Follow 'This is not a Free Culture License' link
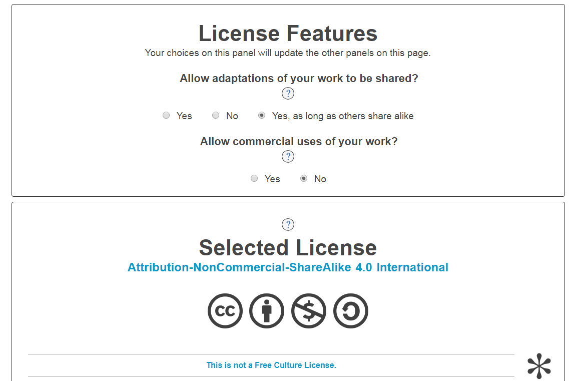This screenshot has height=381, width=588. click(x=271, y=365)
